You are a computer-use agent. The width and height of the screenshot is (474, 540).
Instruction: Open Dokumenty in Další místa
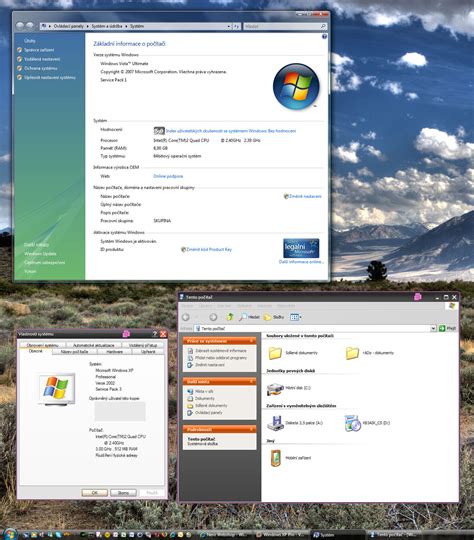pos(205,398)
